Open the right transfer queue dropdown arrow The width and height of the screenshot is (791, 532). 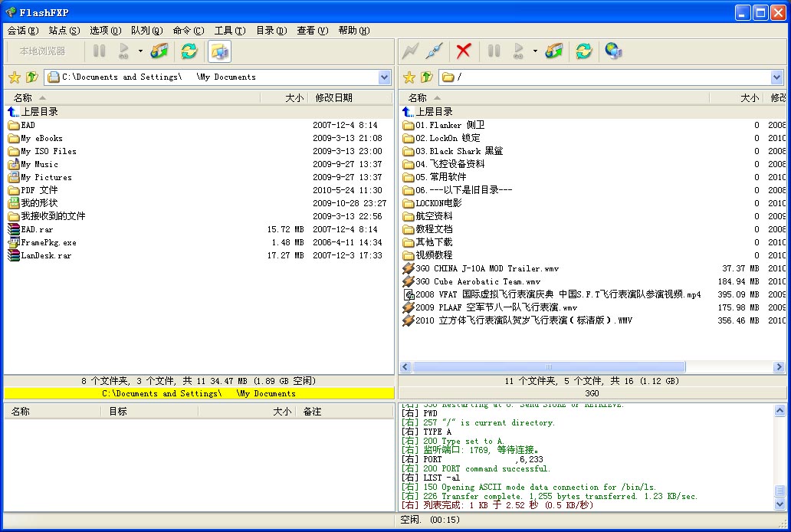tap(535, 51)
